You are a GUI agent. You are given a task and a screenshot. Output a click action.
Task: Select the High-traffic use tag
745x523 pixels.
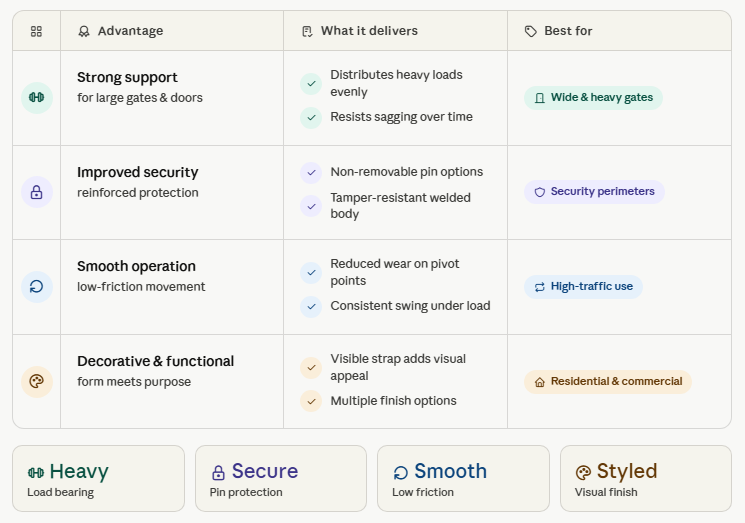coord(583,287)
